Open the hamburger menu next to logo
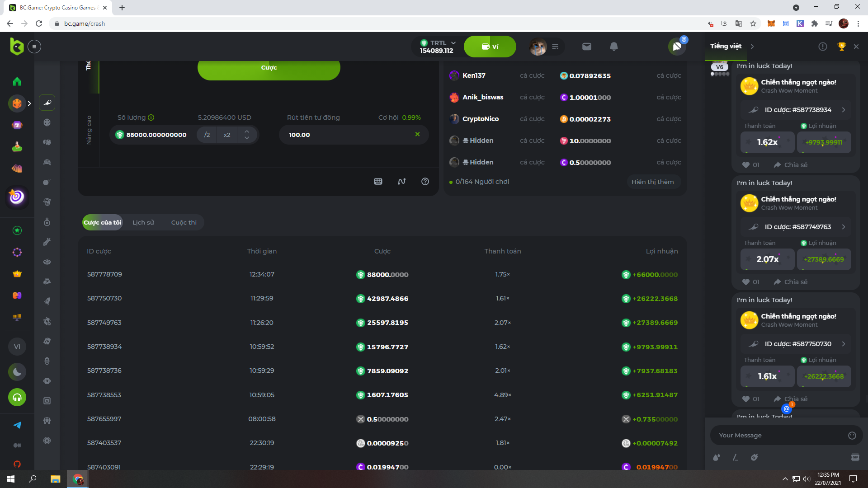 (x=34, y=47)
